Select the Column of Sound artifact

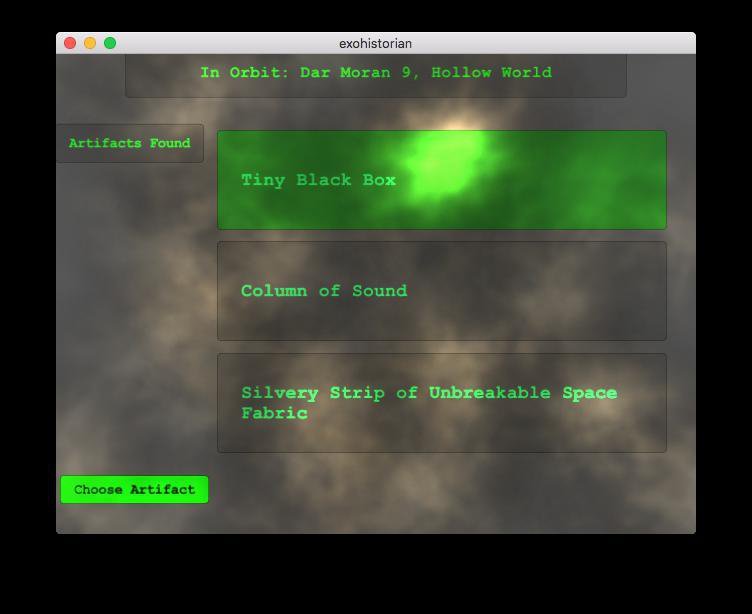pyautogui.click(x=442, y=291)
